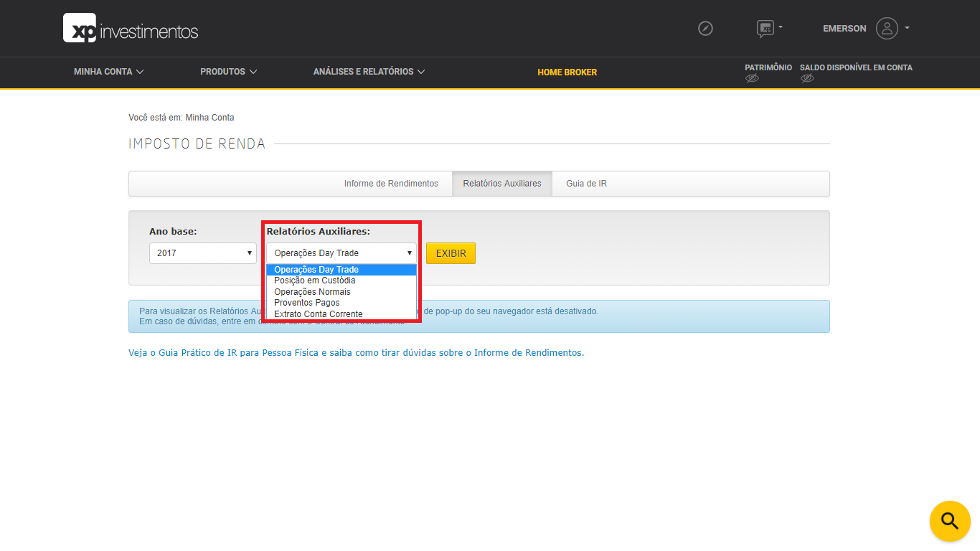Image resolution: width=980 pixels, height=551 pixels.
Task: Open the chat message icon
Action: click(x=765, y=27)
